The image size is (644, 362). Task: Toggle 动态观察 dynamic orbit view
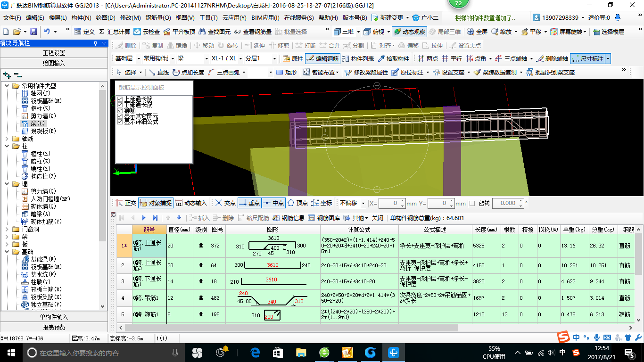point(409,32)
